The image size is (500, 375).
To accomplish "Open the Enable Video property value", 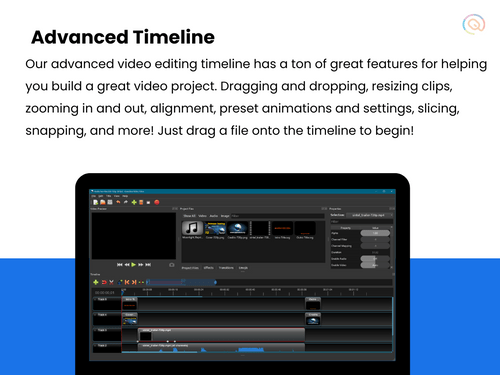I will pos(375,265).
